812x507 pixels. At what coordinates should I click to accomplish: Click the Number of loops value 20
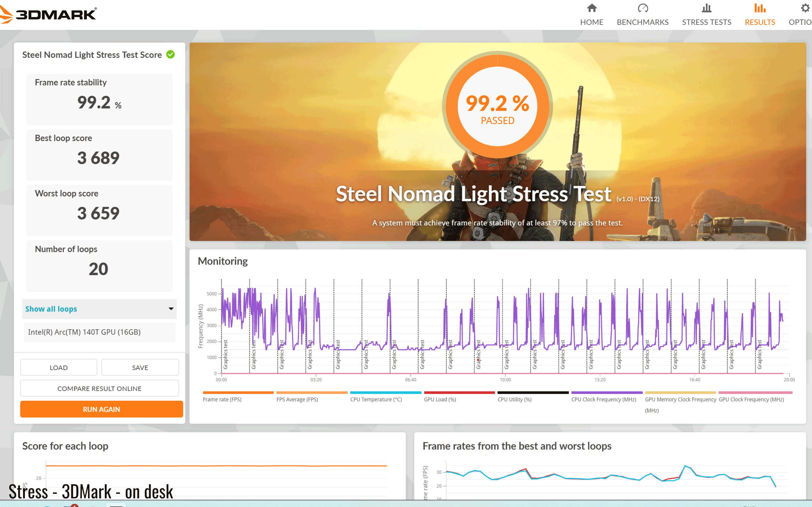click(98, 269)
